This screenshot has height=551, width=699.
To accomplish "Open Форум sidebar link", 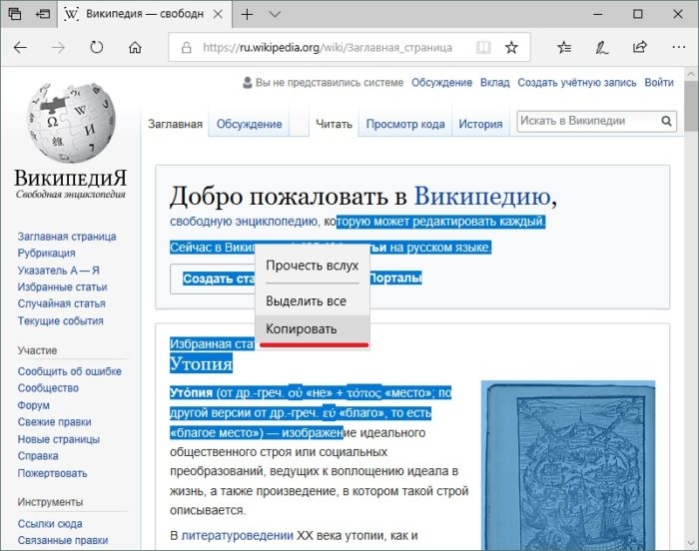I will click(33, 405).
